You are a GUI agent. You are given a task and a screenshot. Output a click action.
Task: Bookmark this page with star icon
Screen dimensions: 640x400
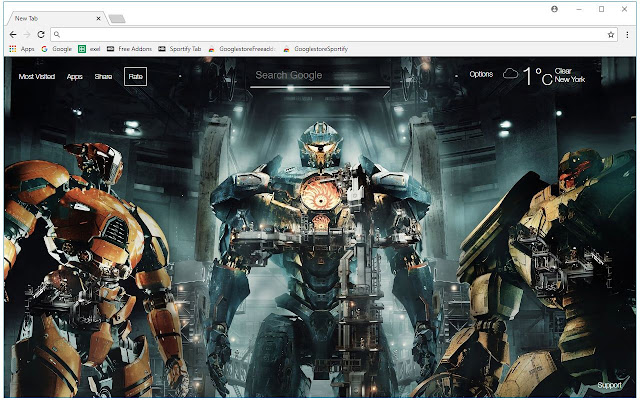(x=611, y=35)
